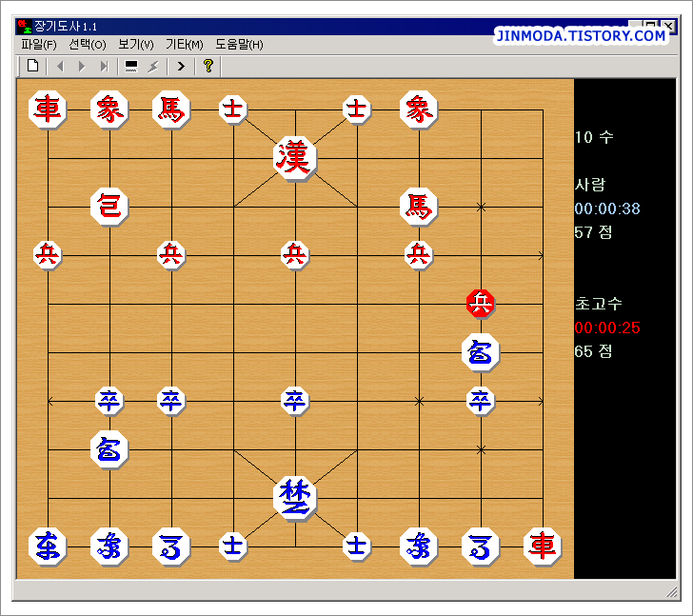The width and height of the screenshot is (693, 616).
Task: Open the 보기(V) menu
Action: (136, 45)
